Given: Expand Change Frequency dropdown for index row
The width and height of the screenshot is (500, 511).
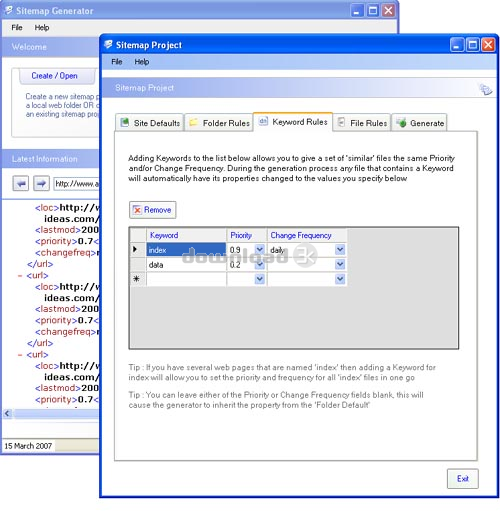Looking at the screenshot, I should 340,249.
